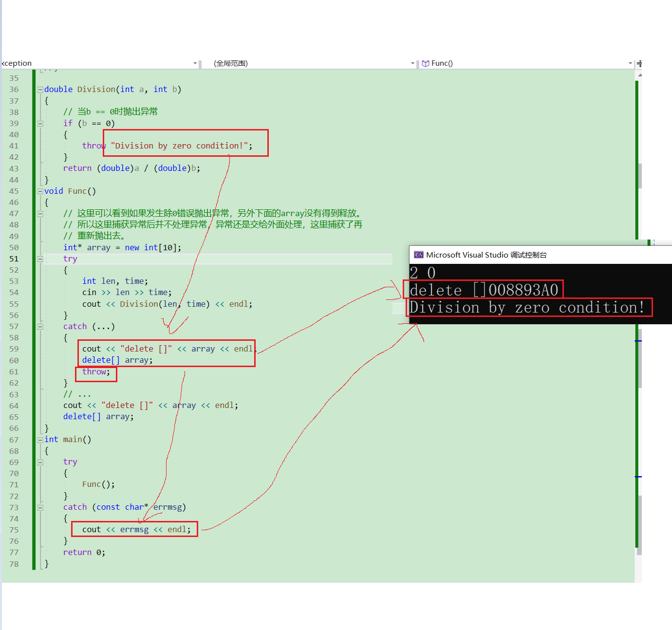Collapse the try block at line 69
The width and height of the screenshot is (672, 630).
pos(40,462)
